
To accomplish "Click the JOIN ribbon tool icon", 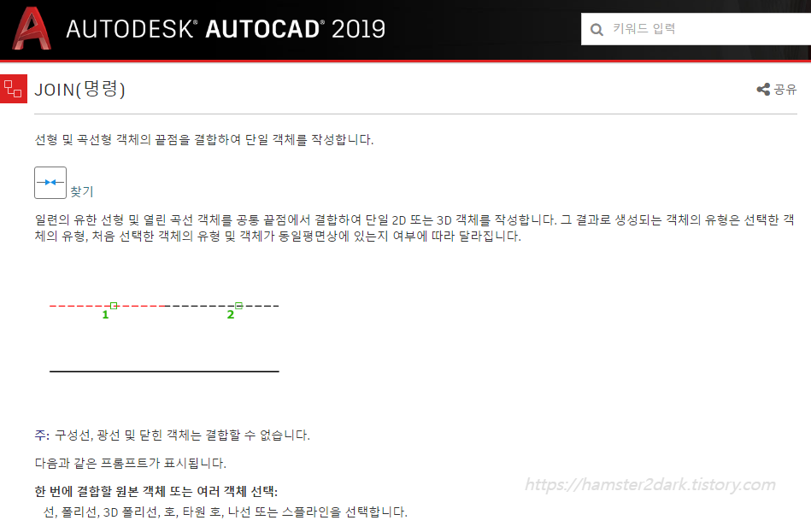I will pos(50,183).
